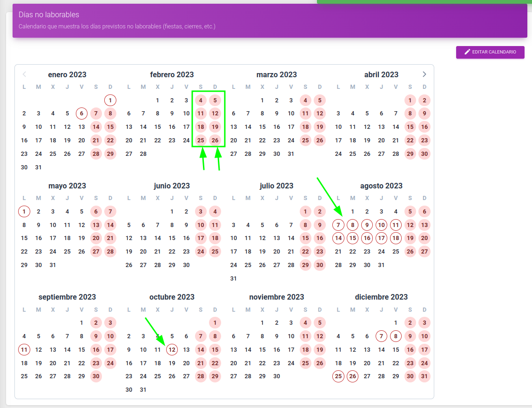Click the julio 2023 month title

coord(276,186)
